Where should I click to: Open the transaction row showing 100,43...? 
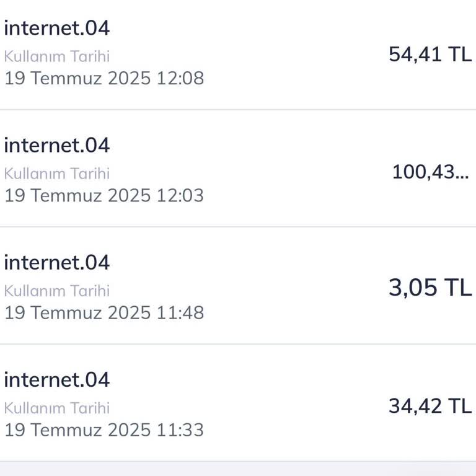pos(279,169)
